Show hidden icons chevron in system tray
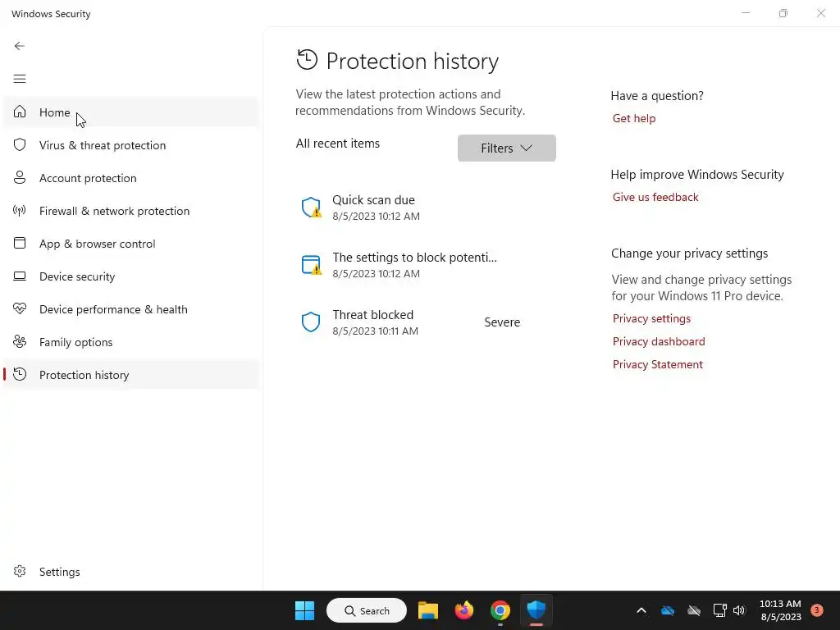Screen dimensions: 840x630 click(641, 610)
